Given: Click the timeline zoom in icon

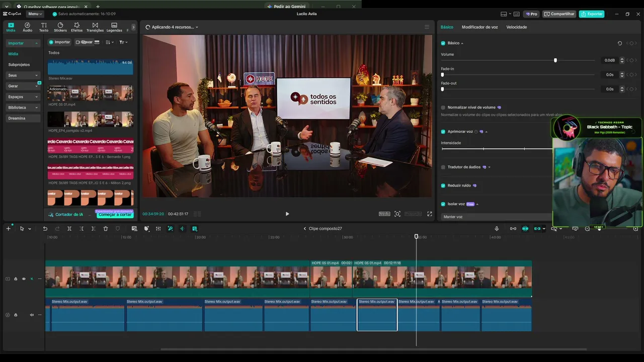Looking at the screenshot, I should pos(635,229).
